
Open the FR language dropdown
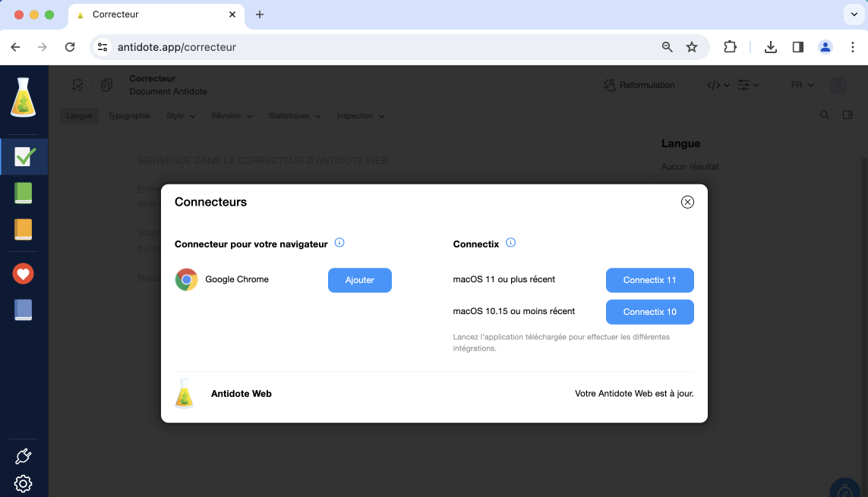(x=802, y=85)
